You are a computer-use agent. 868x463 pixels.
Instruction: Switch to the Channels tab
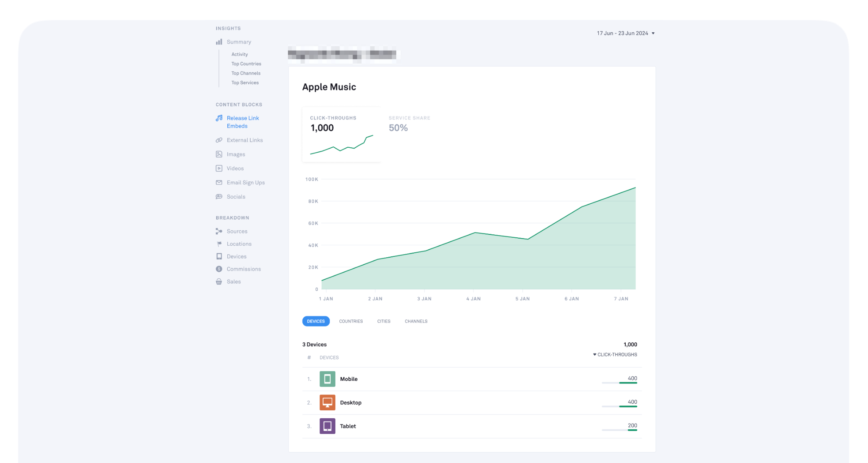point(416,321)
